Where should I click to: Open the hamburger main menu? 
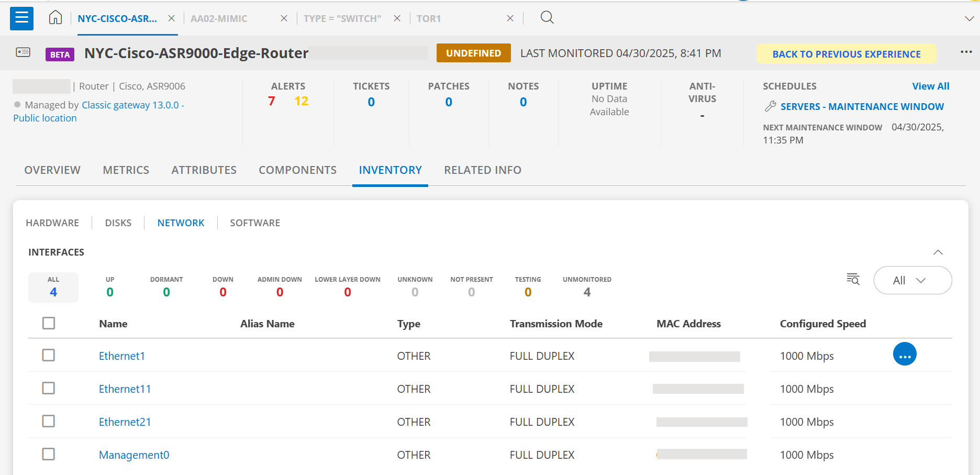[21, 18]
